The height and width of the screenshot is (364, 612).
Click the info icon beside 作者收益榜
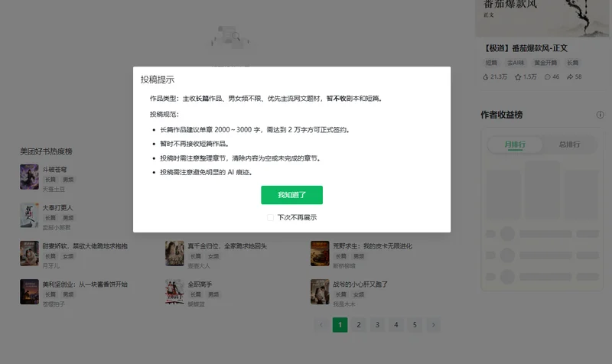coord(600,115)
